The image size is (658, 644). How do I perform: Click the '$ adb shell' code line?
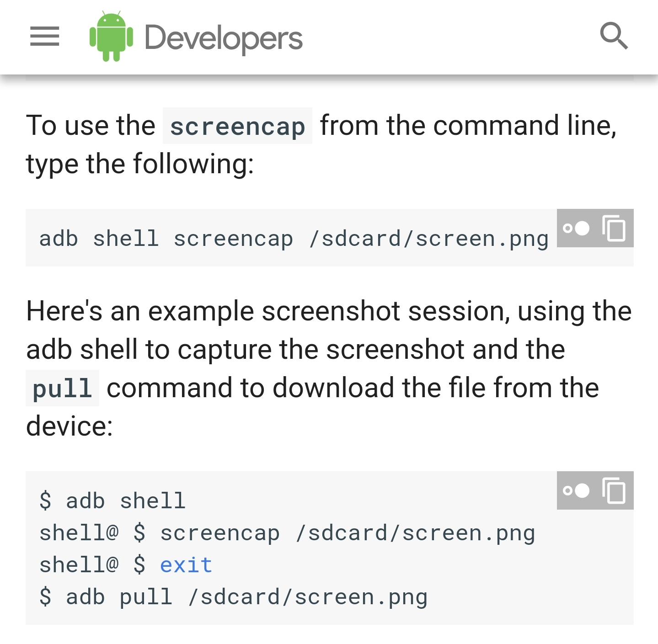112,500
